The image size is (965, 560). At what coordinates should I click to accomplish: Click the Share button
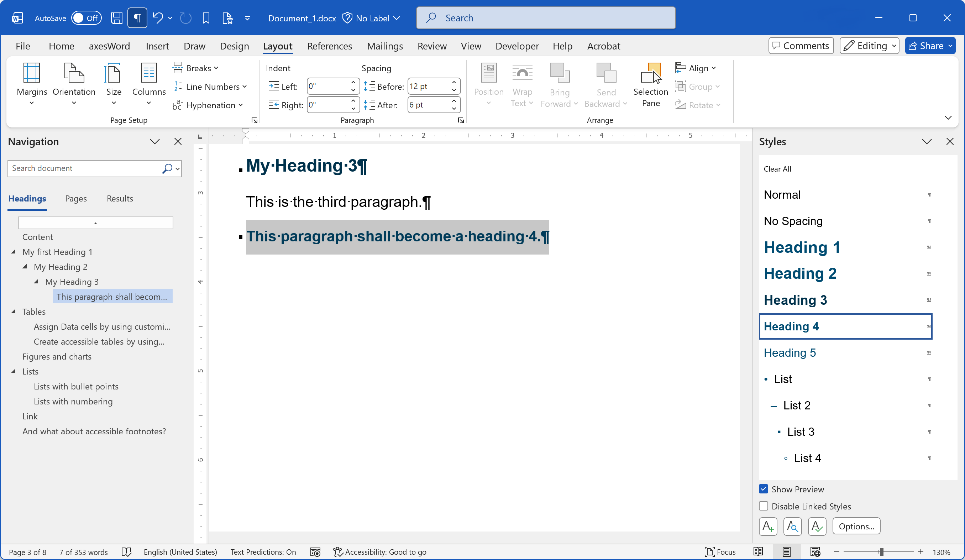coord(930,46)
